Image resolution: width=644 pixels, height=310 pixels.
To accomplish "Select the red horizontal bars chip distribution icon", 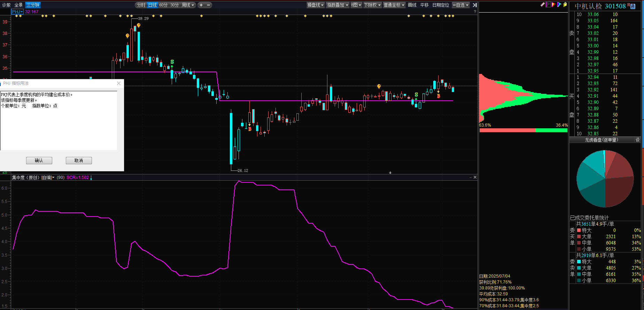I will (548, 5).
